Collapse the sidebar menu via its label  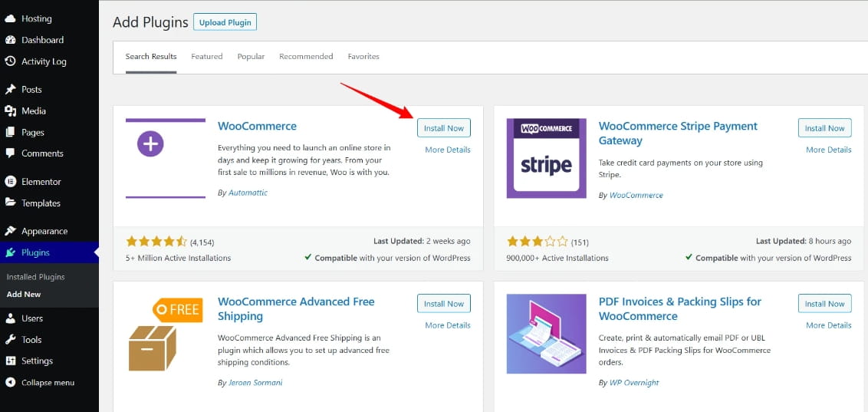coord(48,383)
